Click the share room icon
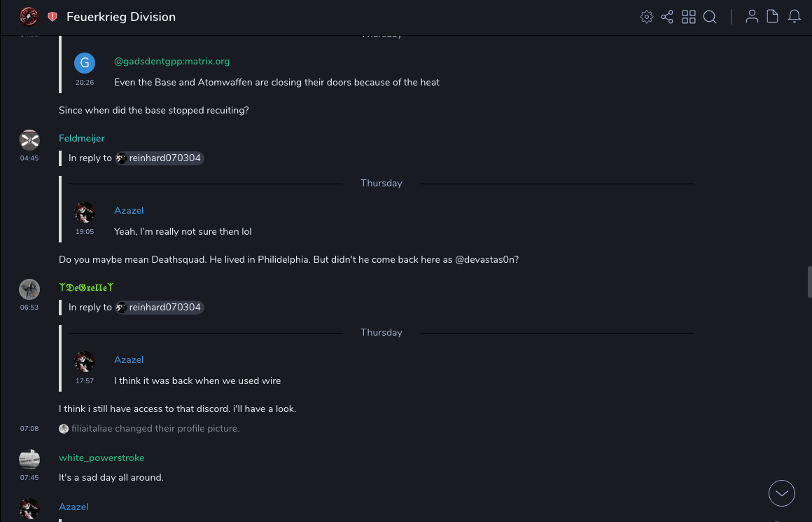 (667, 17)
